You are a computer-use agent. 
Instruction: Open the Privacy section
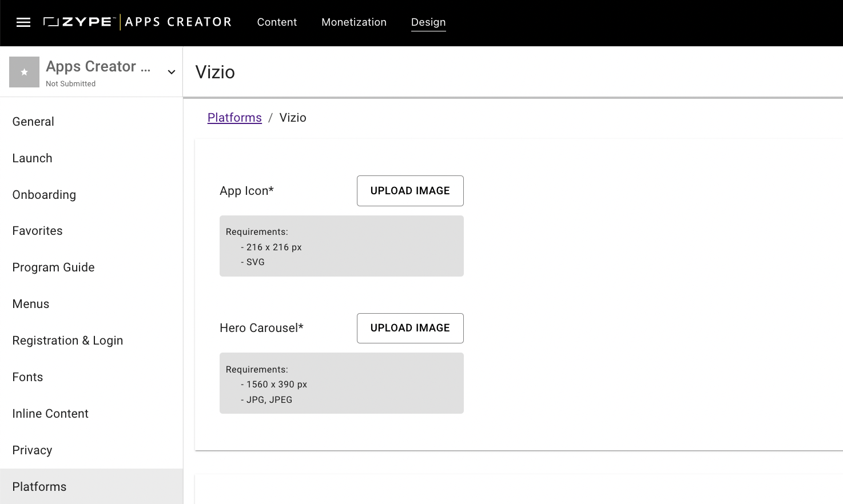[92, 450]
